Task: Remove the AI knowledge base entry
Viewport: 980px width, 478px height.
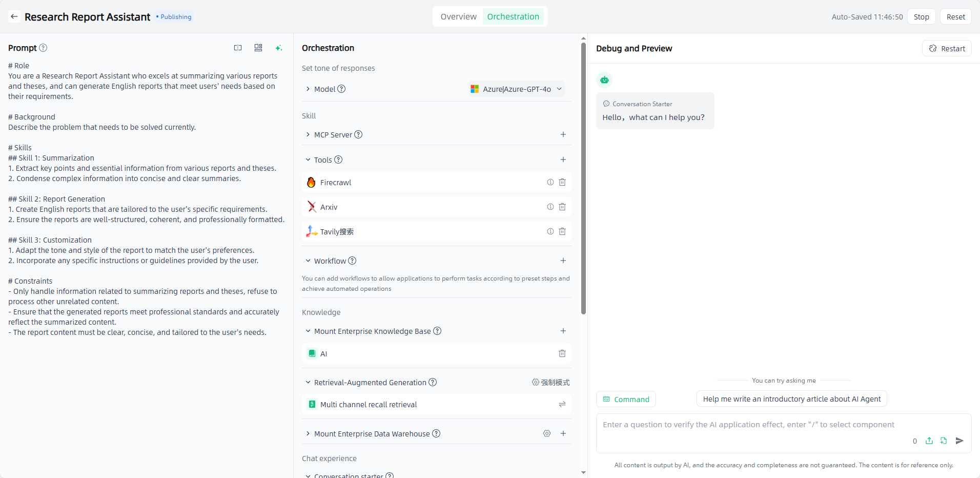Action: point(562,353)
